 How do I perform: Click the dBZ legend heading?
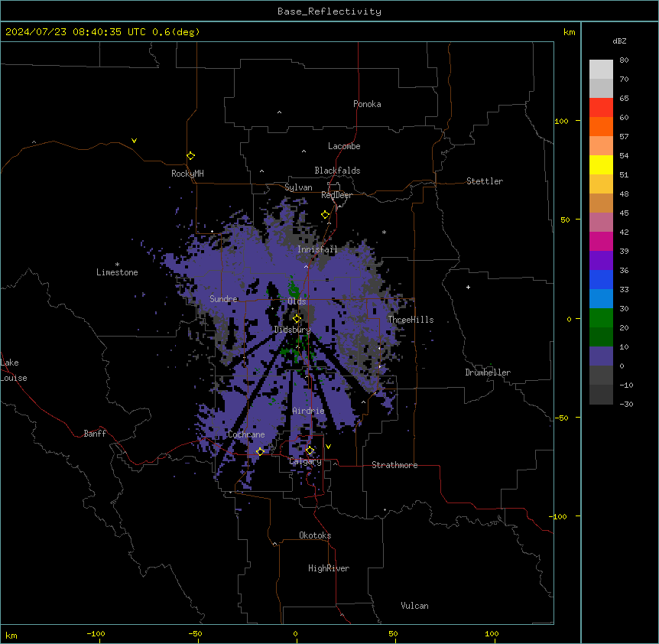pos(619,41)
